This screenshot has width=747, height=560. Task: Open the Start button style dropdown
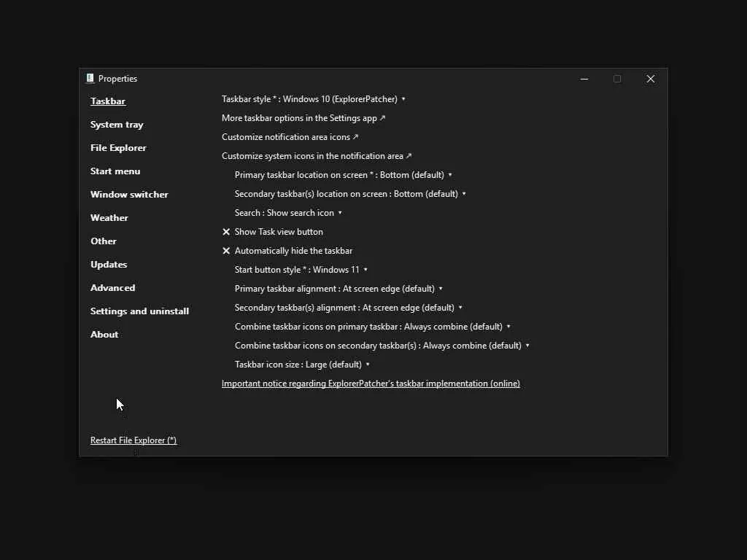(x=301, y=270)
